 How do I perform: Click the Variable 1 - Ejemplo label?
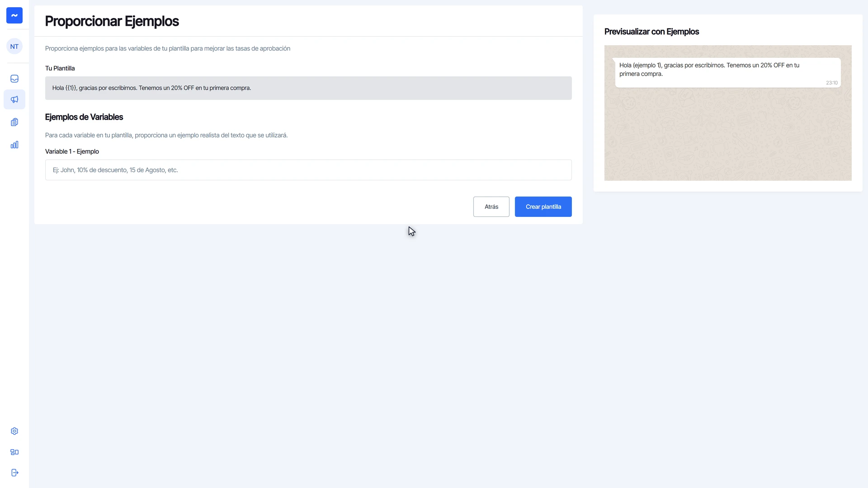72,151
